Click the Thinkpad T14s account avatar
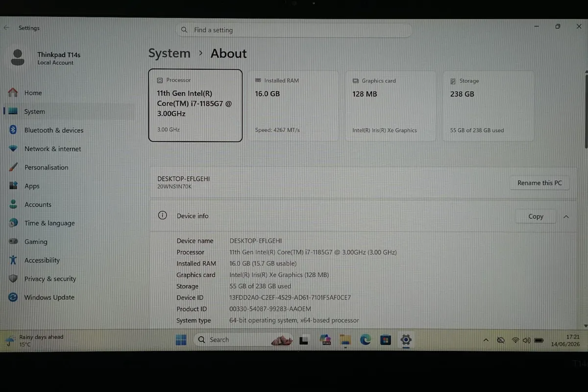Image resolution: width=588 pixels, height=392 pixels. pyautogui.click(x=18, y=57)
